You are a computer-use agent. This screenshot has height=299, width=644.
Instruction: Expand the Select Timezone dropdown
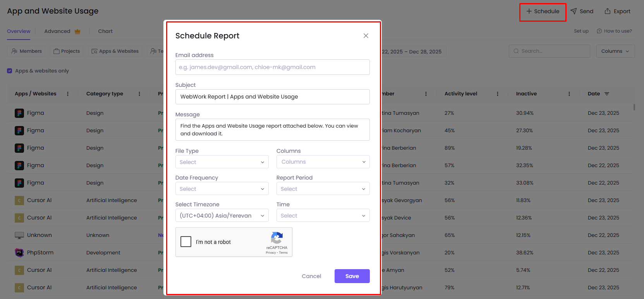222,216
